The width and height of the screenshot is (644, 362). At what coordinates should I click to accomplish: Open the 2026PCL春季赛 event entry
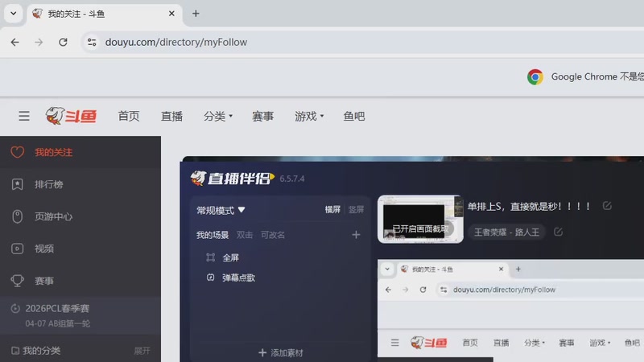click(x=80, y=315)
